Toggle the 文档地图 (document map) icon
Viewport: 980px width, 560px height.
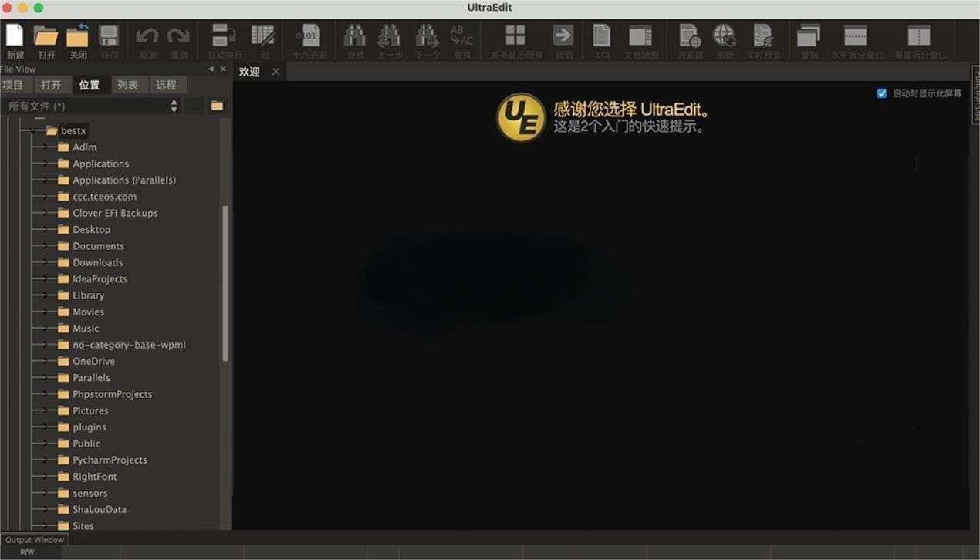coord(640,35)
